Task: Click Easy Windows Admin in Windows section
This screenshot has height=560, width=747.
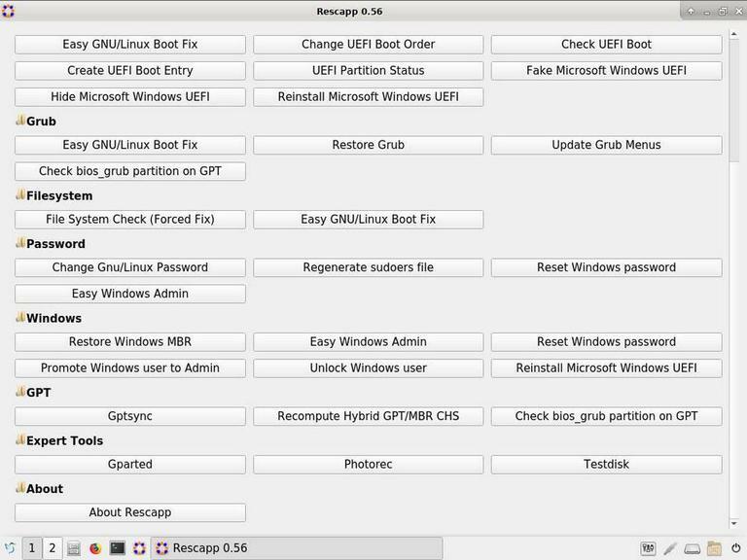Action: tap(369, 341)
